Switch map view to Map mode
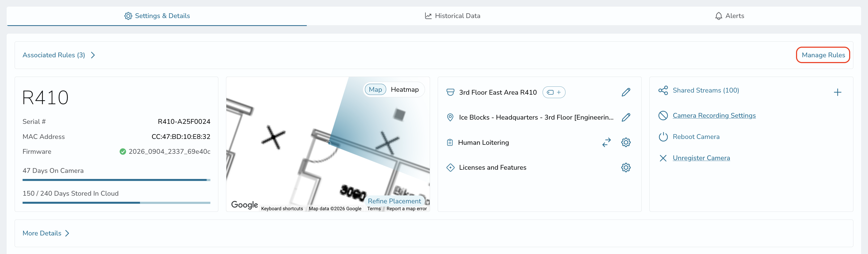The width and height of the screenshot is (868, 254). point(375,90)
